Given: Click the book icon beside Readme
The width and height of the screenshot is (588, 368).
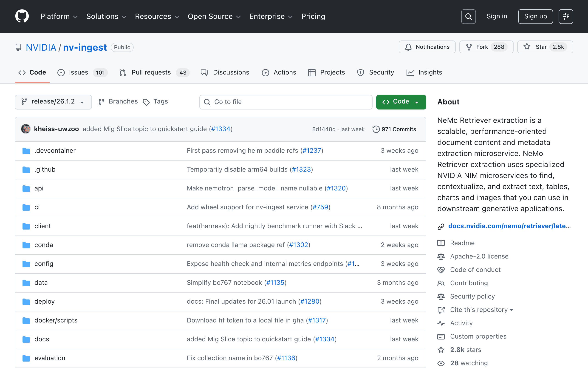Looking at the screenshot, I should coord(441,243).
